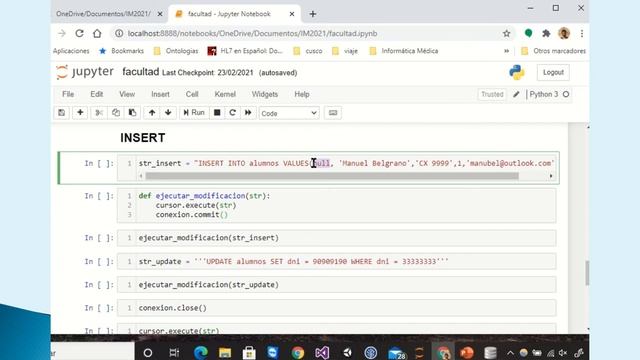Open File Explorer from the taskbar
The width and height of the screenshot is (640, 360).
point(224,352)
